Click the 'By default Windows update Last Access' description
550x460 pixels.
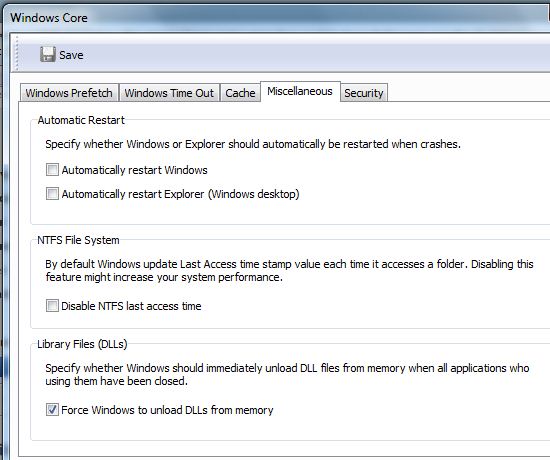pos(289,271)
